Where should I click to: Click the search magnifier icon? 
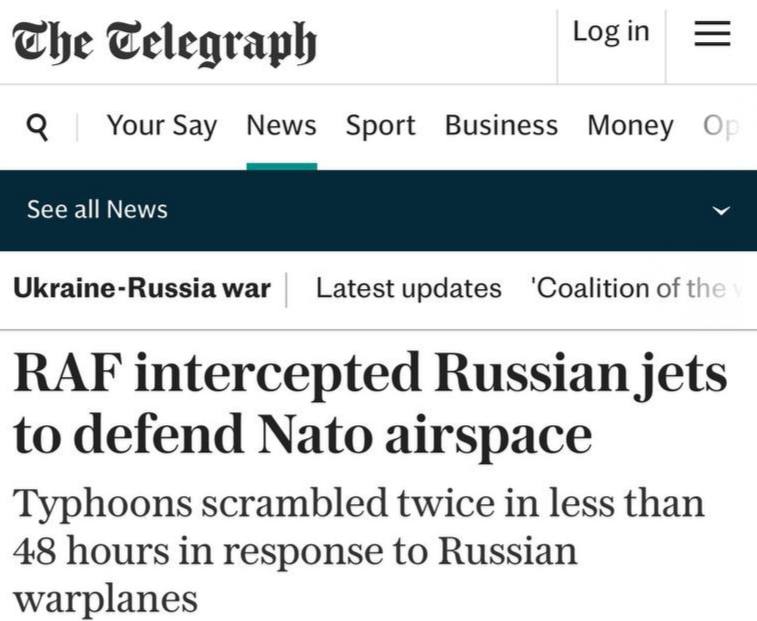pos(37,126)
